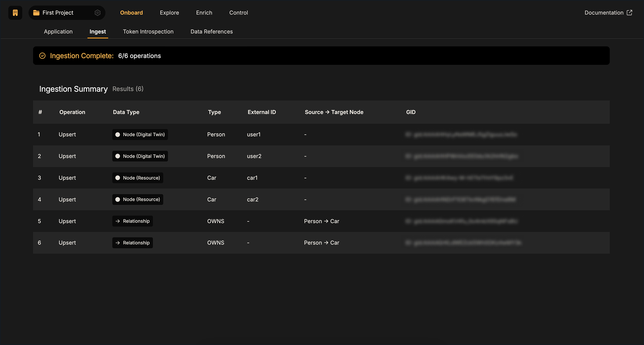Click the Relationship badge in row 6
This screenshot has width=644, height=345.
tap(132, 243)
